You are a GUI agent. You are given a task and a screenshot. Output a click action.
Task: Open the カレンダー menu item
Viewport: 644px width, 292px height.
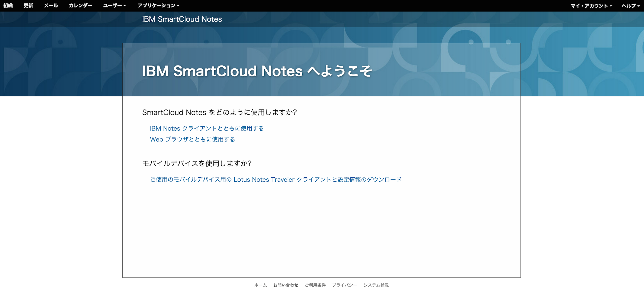point(81,6)
